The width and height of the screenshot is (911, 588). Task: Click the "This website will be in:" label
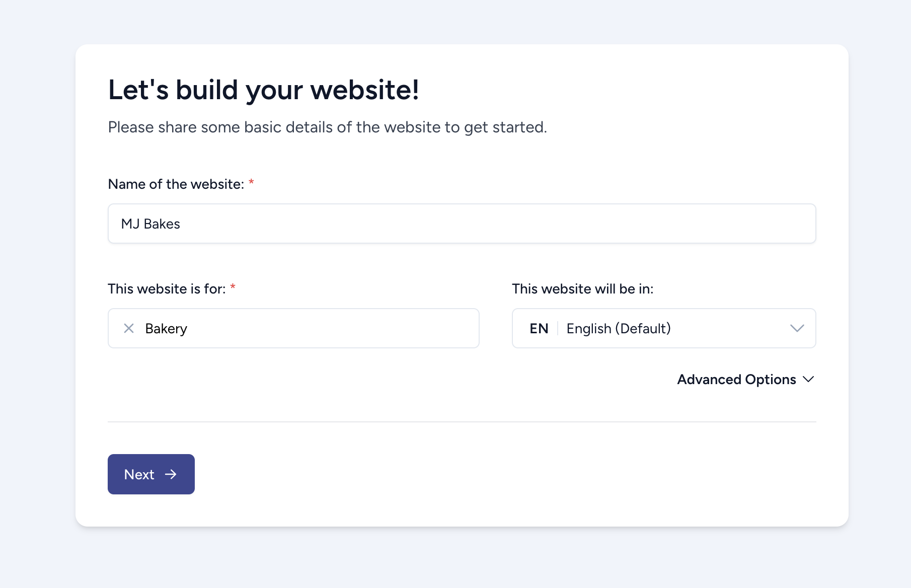(x=582, y=289)
